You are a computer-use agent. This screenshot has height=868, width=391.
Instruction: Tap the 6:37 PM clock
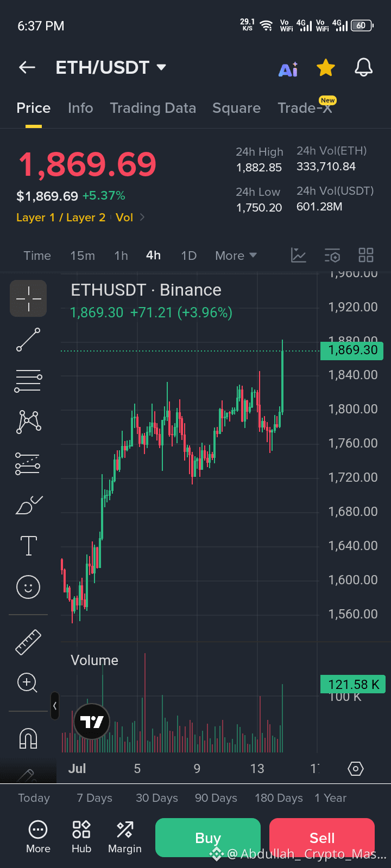coord(41,26)
